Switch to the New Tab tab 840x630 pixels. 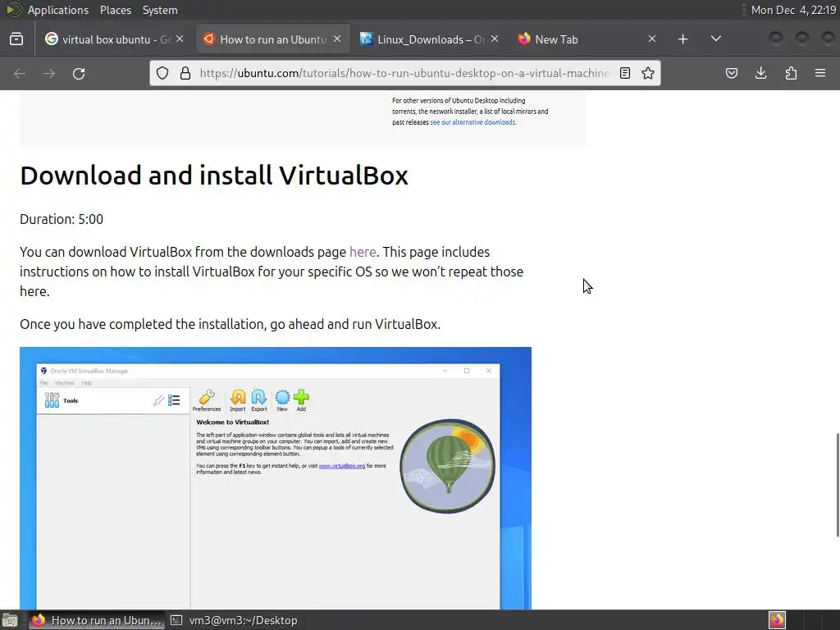coord(586,39)
